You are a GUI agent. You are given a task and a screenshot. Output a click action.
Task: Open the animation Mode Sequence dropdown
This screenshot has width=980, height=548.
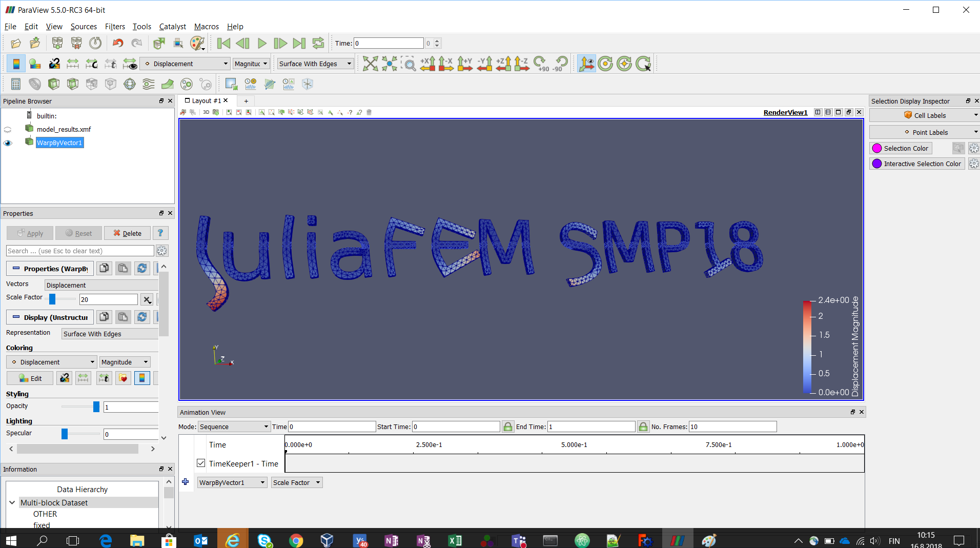(x=234, y=427)
